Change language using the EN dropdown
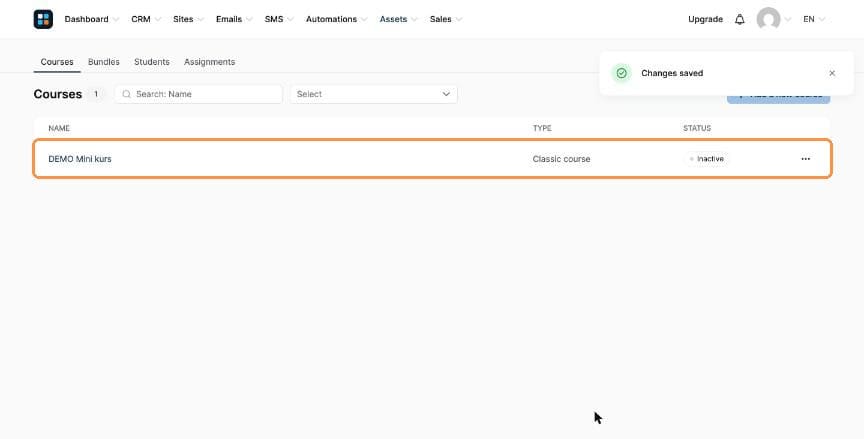The image size is (864, 439). point(814,19)
